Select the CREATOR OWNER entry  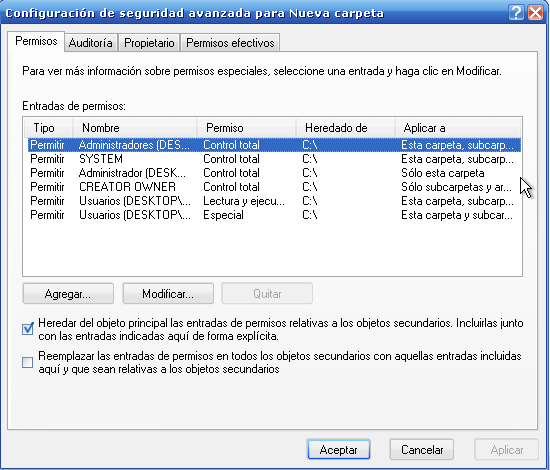click(274, 187)
